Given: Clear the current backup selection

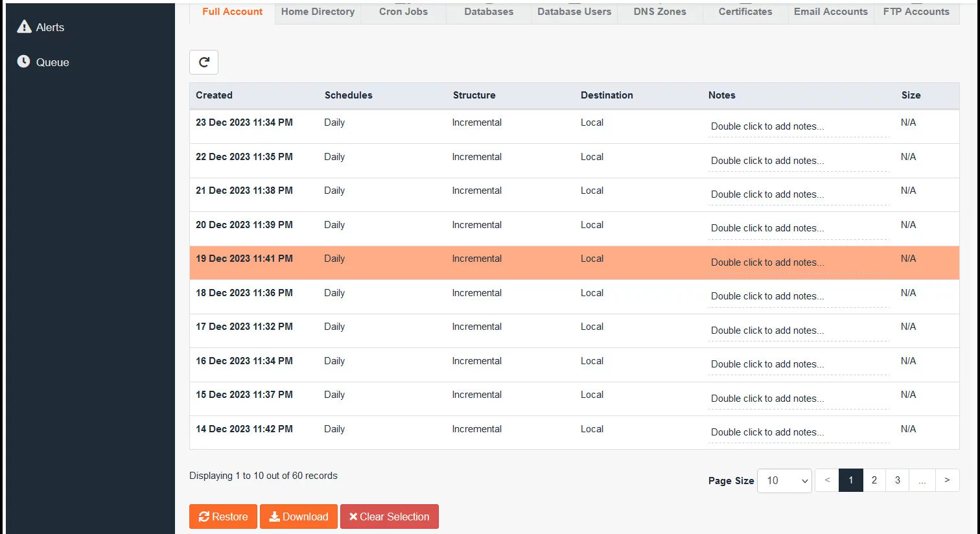Looking at the screenshot, I should click(x=389, y=517).
